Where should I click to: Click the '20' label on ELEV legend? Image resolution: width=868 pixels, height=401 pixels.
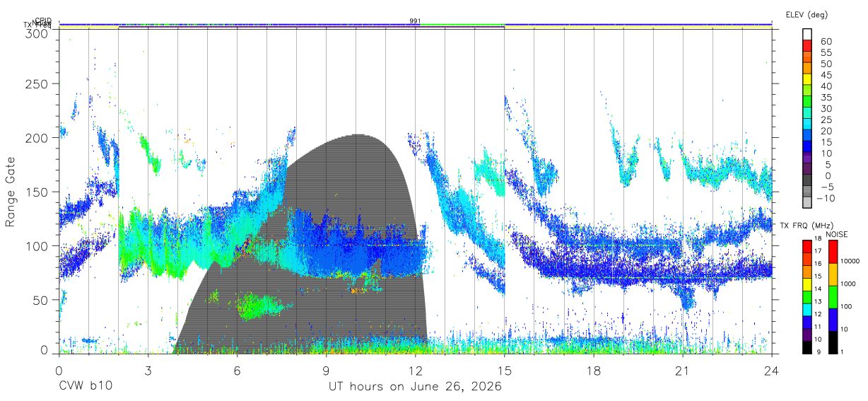[x=826, y=131]
